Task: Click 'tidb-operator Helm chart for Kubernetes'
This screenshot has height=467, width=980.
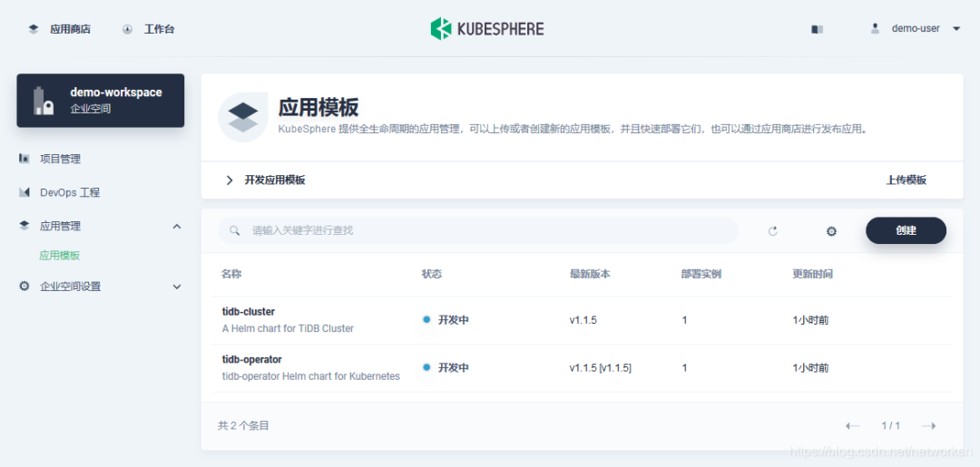Action: coord(311,376)
